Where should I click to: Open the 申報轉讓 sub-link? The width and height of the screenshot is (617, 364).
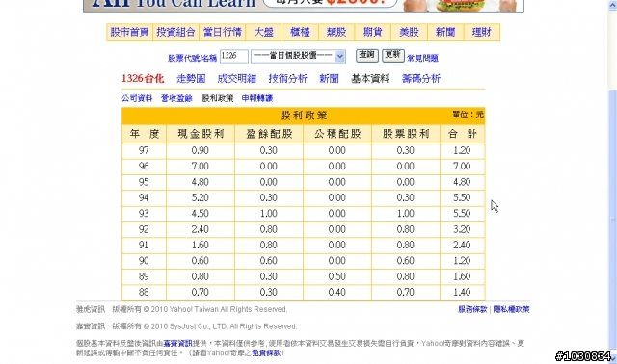click(257, 98)
